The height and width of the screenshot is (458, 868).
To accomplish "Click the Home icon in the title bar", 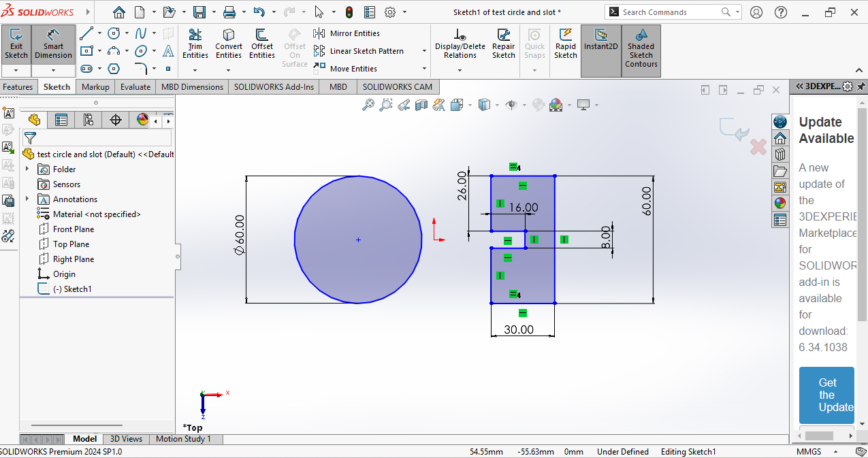I will tap(119, 12).
